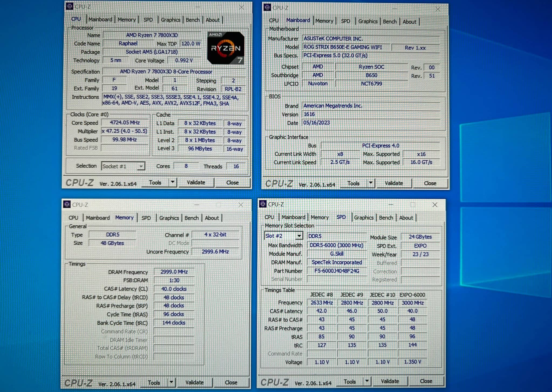Viewport: 552px width, 392px height.
Task: Open SPD tab in the CPU window
Action: [x=148, y=20]
